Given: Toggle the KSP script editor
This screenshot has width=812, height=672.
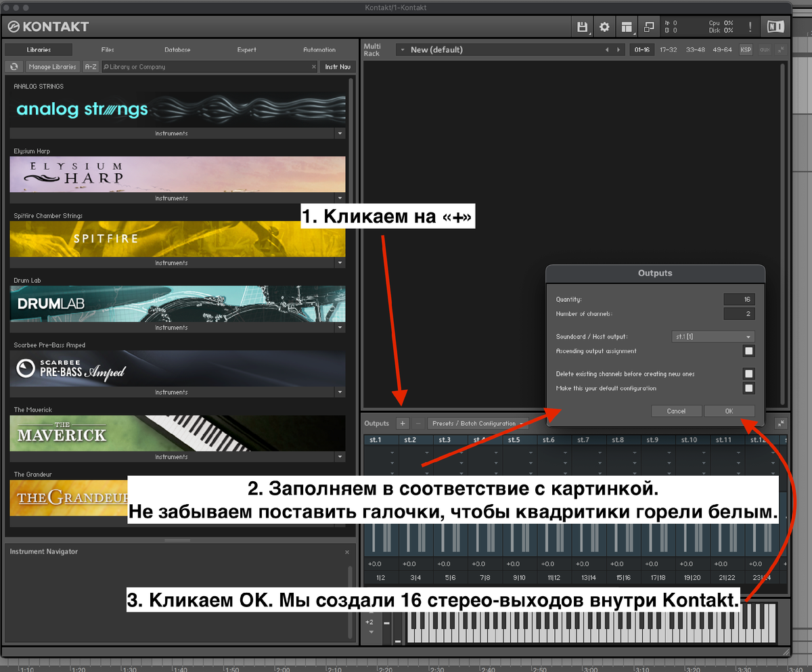Looking at the screenshot, I should 746,49.
